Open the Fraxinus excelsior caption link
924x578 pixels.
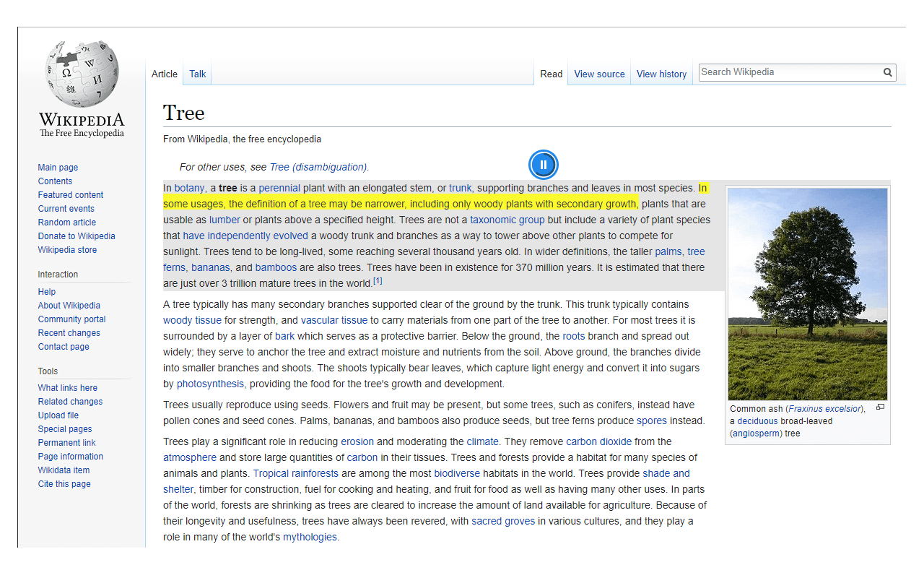825,409
